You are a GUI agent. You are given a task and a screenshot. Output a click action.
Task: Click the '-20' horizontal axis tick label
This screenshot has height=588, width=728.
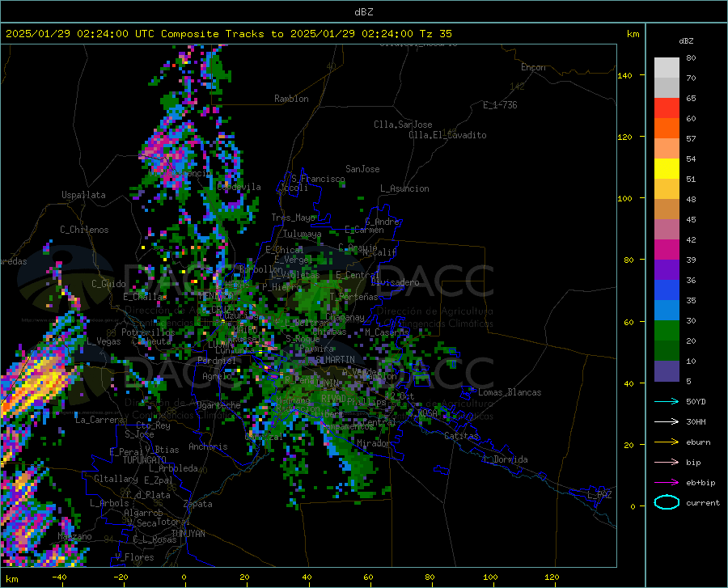[121, 577]
